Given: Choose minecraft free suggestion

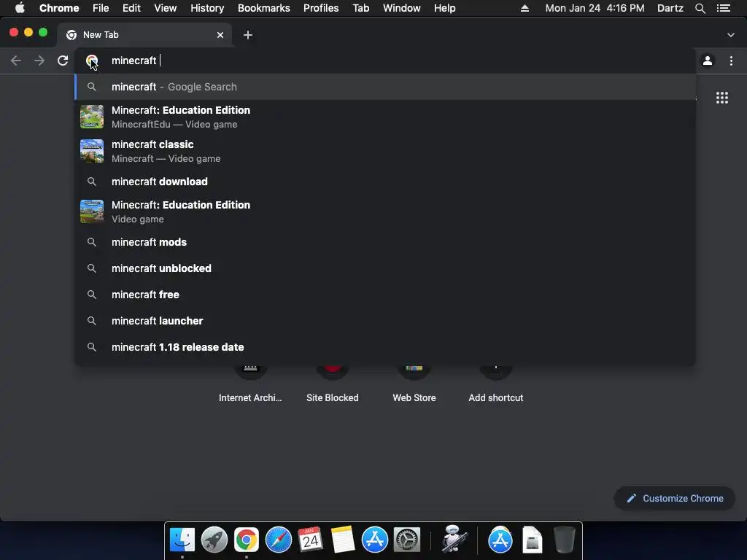Looking at the screenshot, I should click(385, 295).
